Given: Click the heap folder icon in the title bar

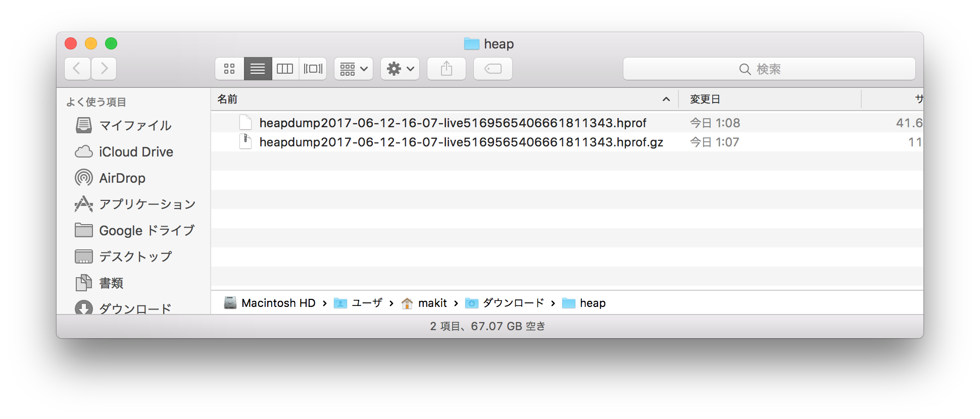Looking at the screenshot, I should pos(472,44).
